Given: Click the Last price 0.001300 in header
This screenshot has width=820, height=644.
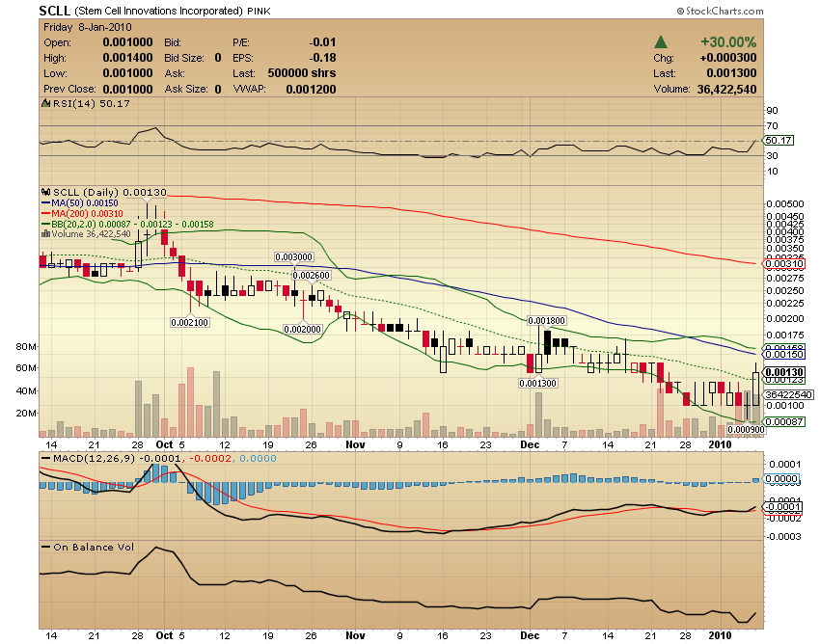Looking at the screenshot, I should [x=731, y=73].
